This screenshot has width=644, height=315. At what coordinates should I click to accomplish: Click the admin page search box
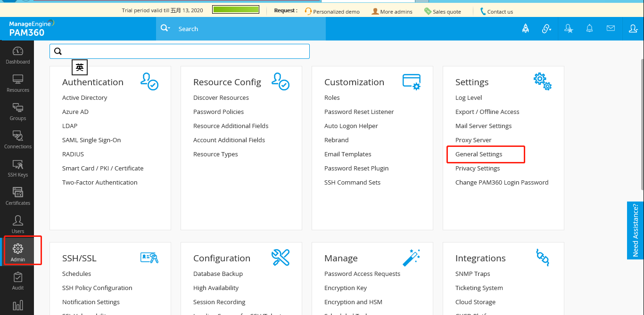(180, 51)
